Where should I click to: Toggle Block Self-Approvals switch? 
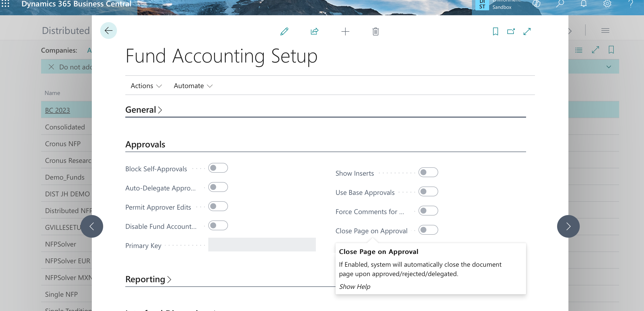point(218,168)
